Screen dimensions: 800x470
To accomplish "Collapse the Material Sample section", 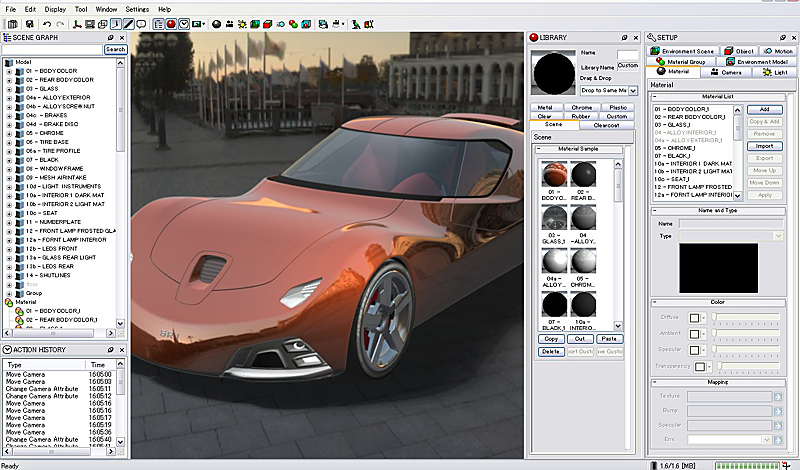I will (540, 149).
